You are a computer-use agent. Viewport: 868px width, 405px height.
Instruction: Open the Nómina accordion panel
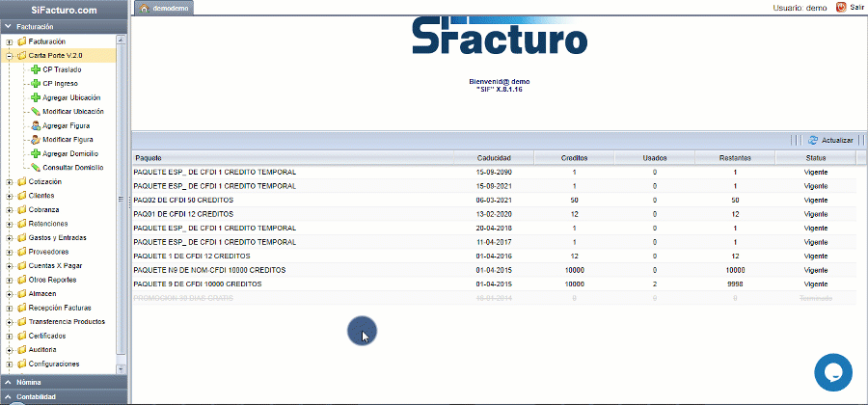pyautogui.click(x=64, y=382)
